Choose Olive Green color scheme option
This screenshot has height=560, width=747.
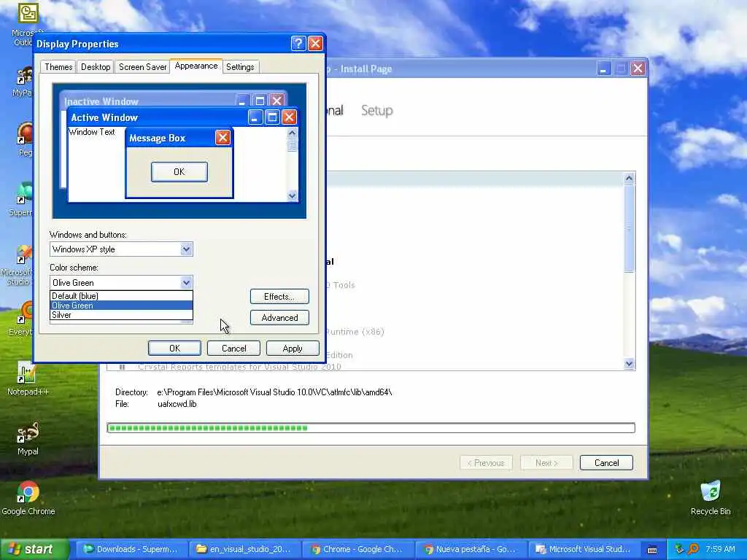(x=121, y=306)
